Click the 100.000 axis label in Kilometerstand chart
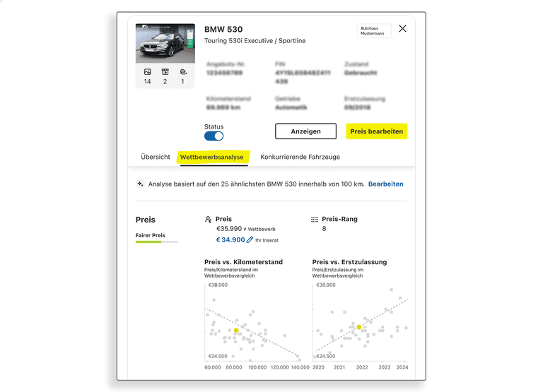543x392 pixels. pos(257,367)
